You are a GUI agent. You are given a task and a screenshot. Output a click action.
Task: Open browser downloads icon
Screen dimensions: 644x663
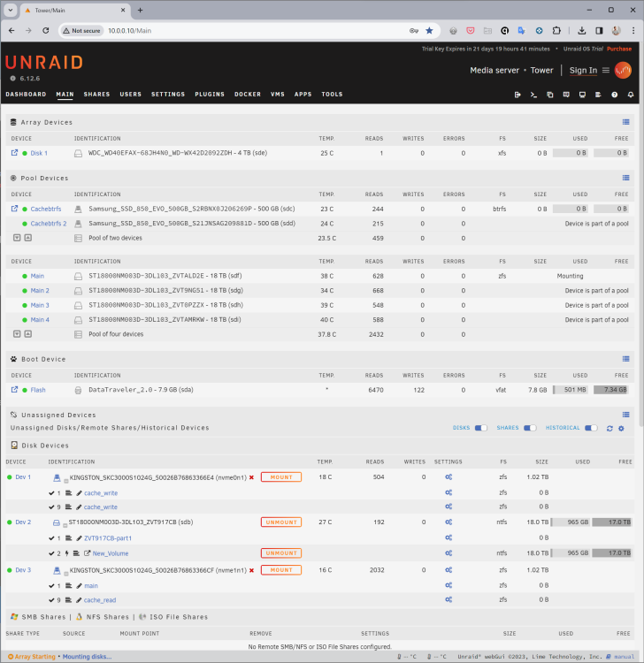coord(582,30)
